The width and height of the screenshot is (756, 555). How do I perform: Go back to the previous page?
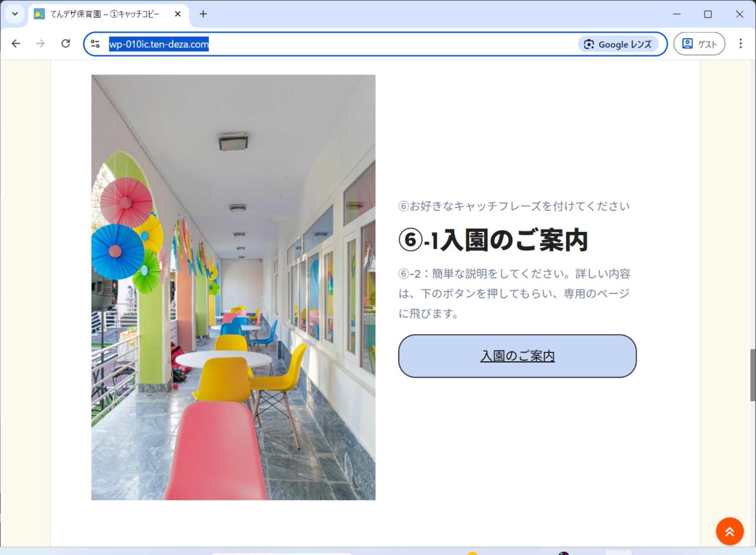16,44
